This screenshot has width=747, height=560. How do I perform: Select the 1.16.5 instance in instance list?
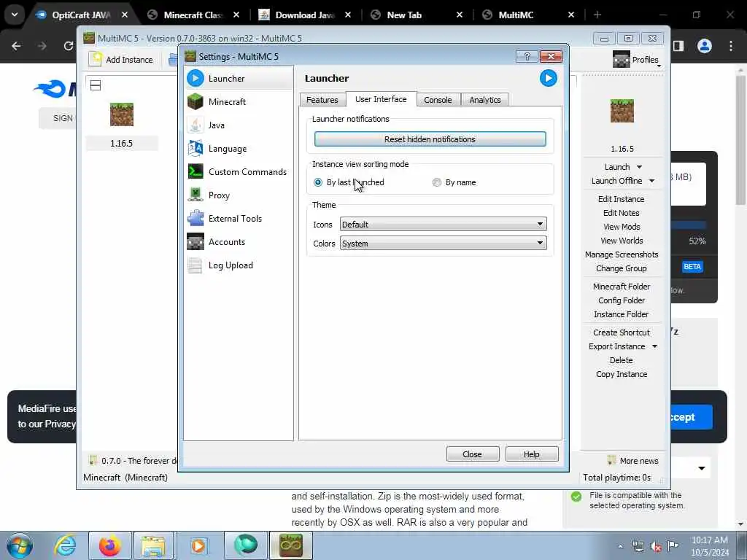click(122, 125)
